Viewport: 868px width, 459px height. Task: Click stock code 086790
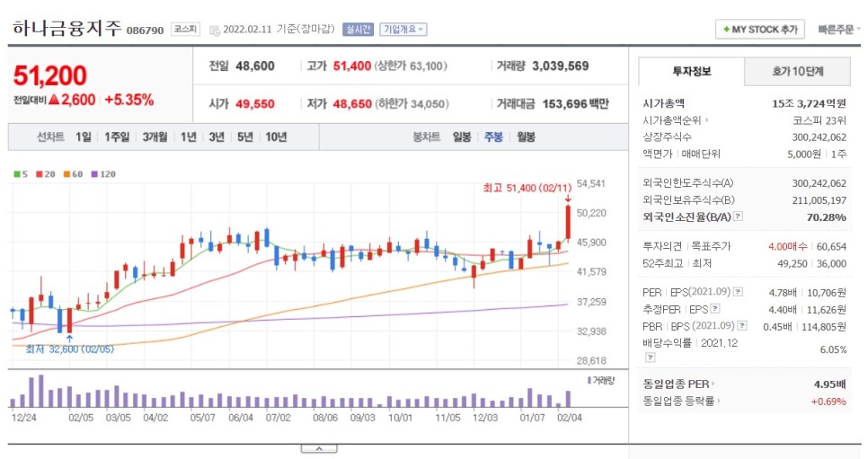145,31
